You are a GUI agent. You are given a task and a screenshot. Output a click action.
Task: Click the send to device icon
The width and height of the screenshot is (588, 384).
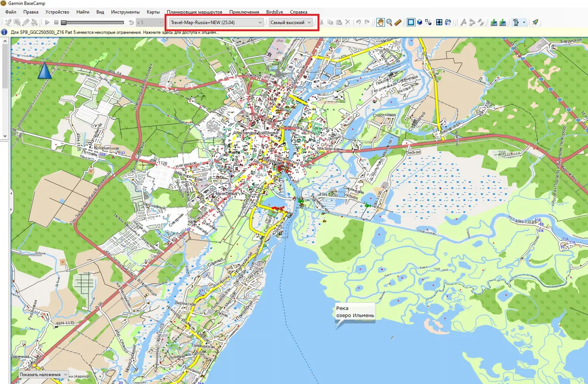(x=494, y=22)
